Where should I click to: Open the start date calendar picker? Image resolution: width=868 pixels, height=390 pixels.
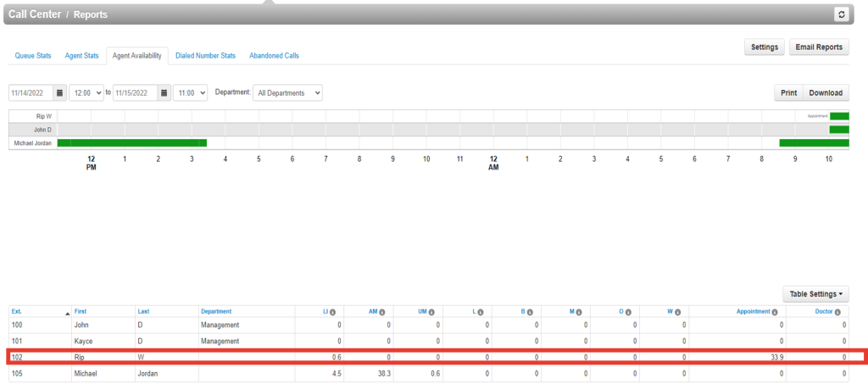pyautogui.click(x=60, y=92)
